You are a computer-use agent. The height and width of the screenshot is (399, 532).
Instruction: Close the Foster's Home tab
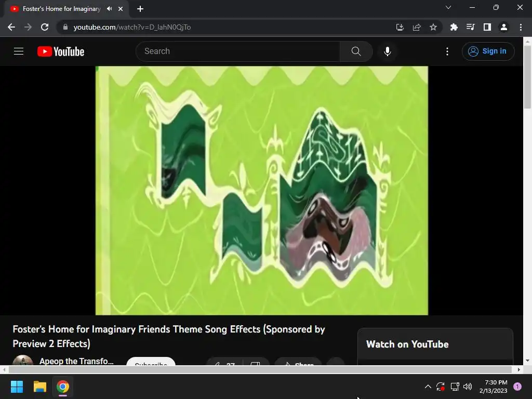pos(121,9)
